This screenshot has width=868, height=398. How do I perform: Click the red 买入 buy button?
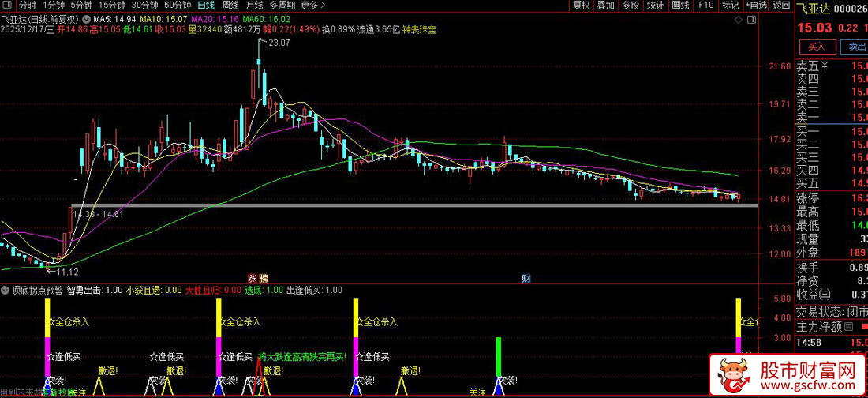pos(817,47)
